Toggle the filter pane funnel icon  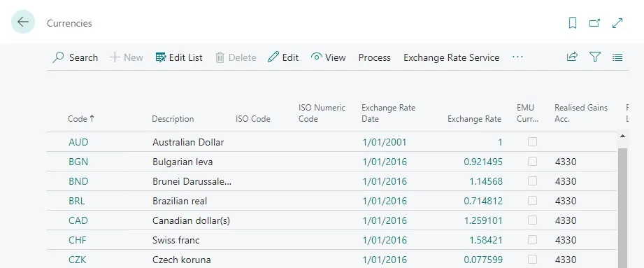pyautogui.click(x=595, y=57)
